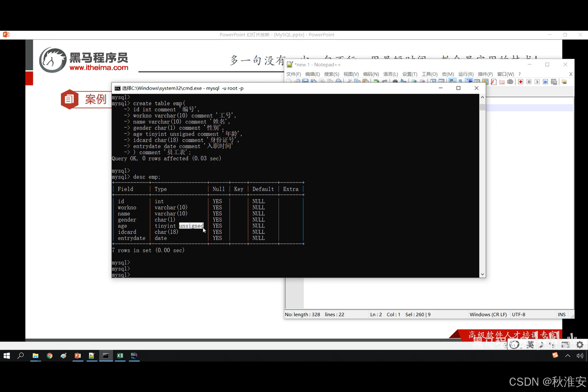The height and width of the screenshot is (392, 588).
Task: Expand the hidden system tray icons chevron
Action: tap(568, 356)
